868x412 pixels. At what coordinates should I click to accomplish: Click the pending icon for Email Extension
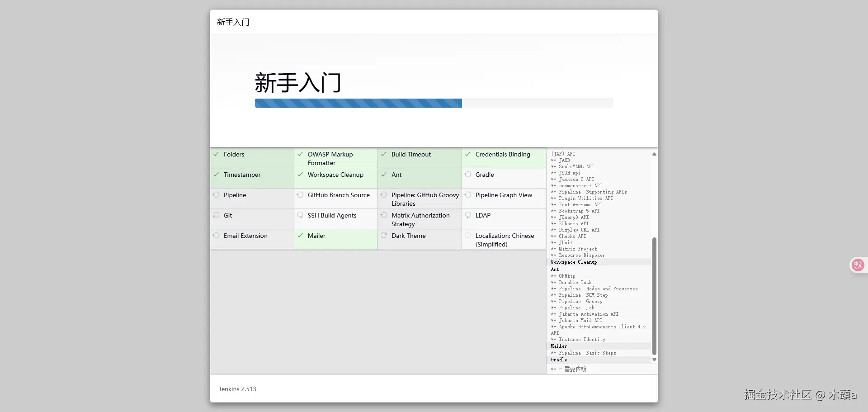pos(216,236)
